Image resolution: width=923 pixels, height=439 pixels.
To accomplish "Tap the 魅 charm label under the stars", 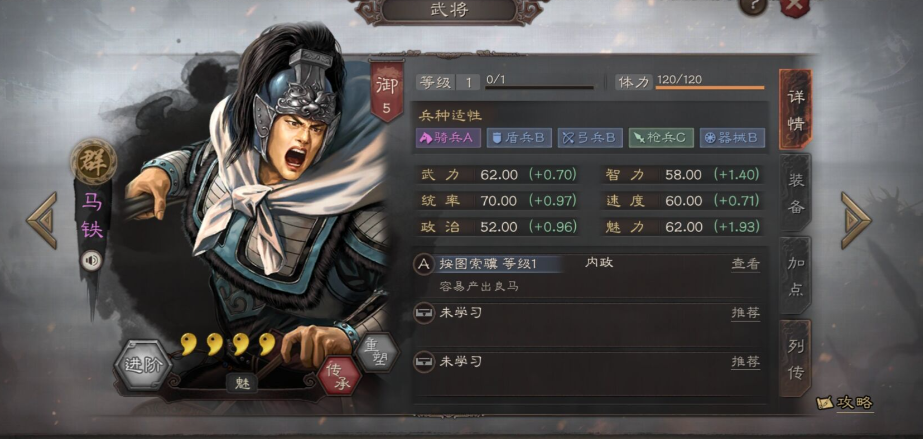I will tap(243, 383).
